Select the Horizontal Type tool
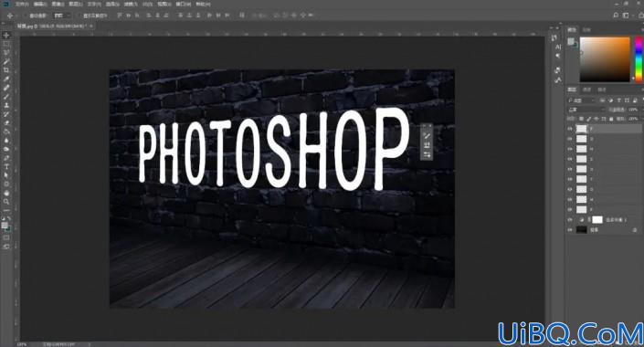Screen dimensions: 644x347 6,167
